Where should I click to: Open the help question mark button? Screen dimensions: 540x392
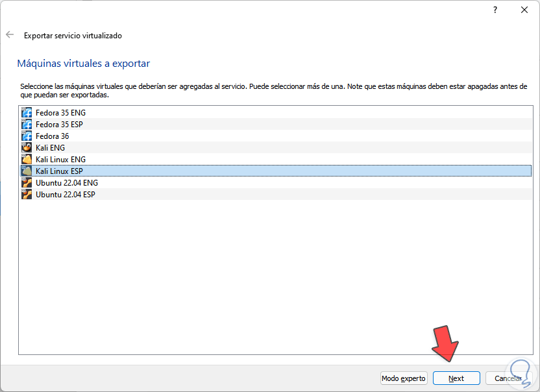495,10
